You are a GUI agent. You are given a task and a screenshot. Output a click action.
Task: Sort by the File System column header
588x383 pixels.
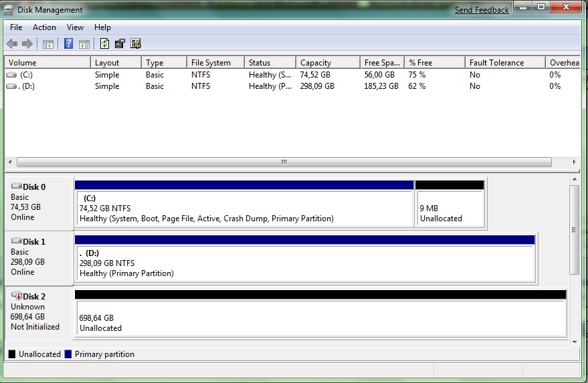215,63
